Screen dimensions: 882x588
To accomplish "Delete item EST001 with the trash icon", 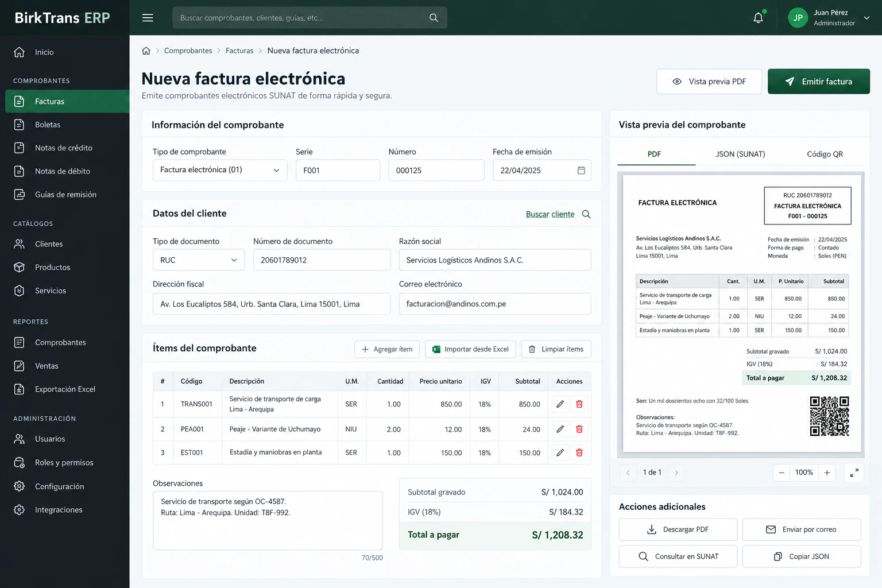I will 579,452.
